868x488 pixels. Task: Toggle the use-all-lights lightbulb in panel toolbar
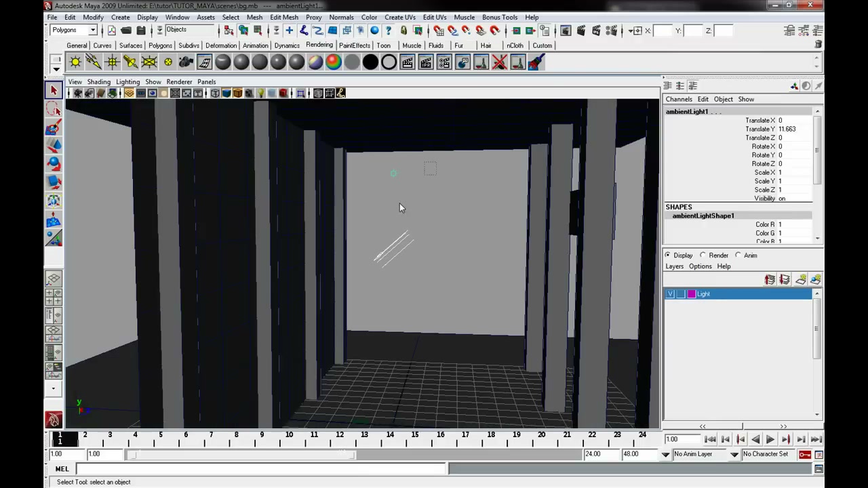coord(260,93)
